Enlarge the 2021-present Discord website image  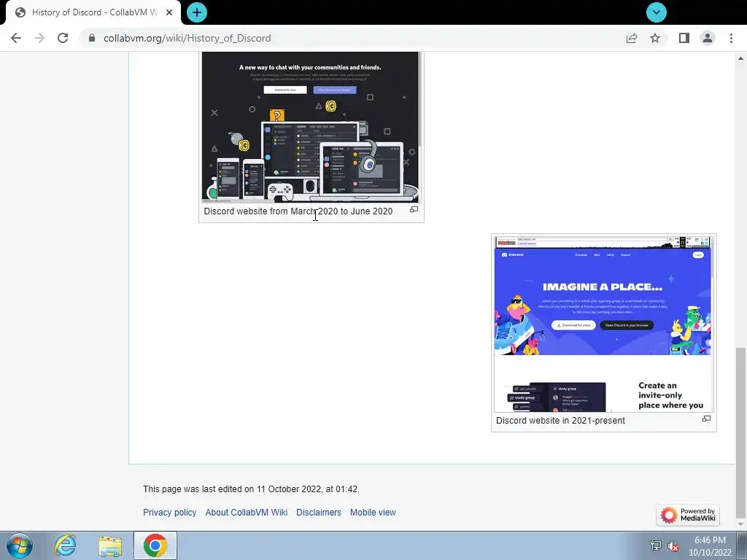click(x=706, y=419)
